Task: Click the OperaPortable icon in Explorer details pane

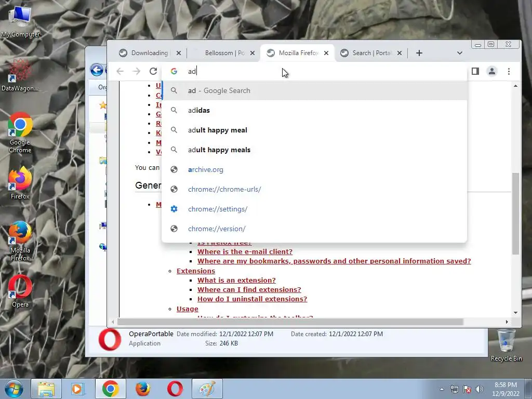Action: coord(110,339)
